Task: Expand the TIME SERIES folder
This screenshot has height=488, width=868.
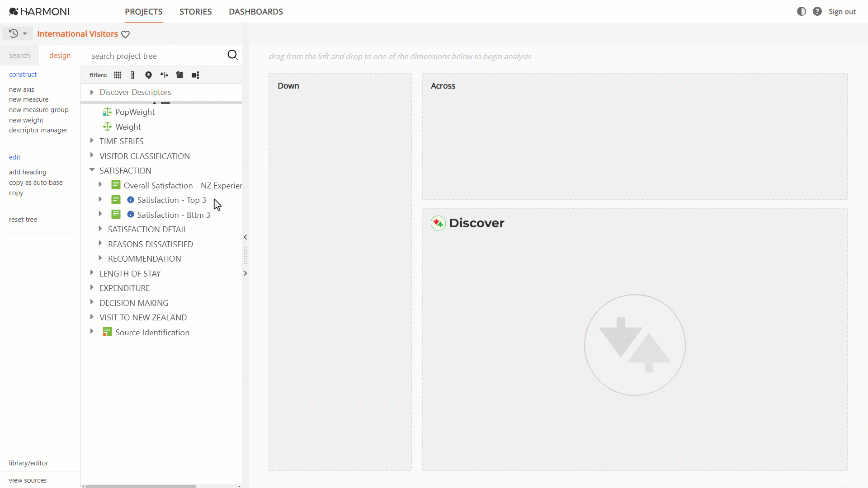Action: [x=92, y=141]
